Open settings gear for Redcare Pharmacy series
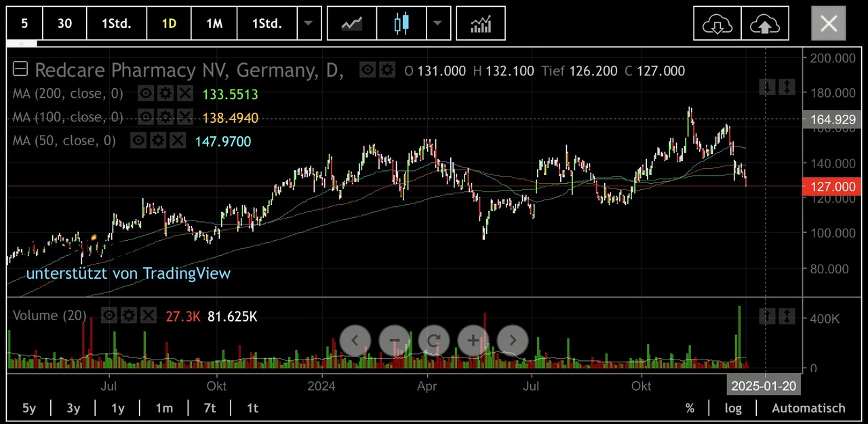 (387, 70)
